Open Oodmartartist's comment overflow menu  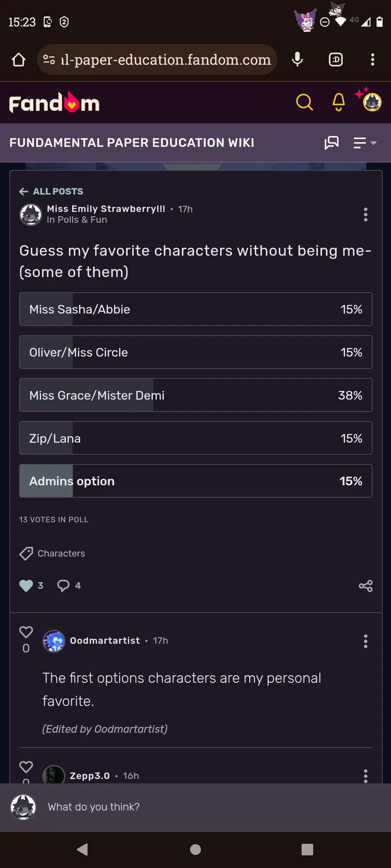(x=366, y=641)
